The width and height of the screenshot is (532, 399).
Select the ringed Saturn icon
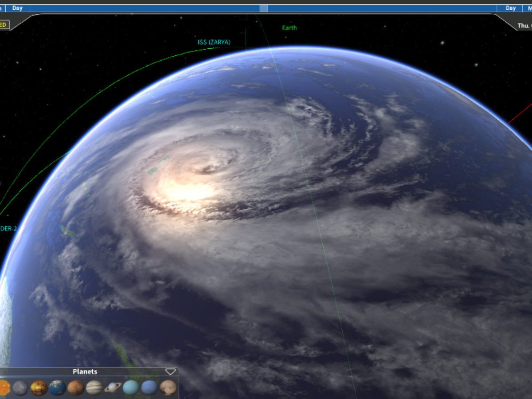113,387
